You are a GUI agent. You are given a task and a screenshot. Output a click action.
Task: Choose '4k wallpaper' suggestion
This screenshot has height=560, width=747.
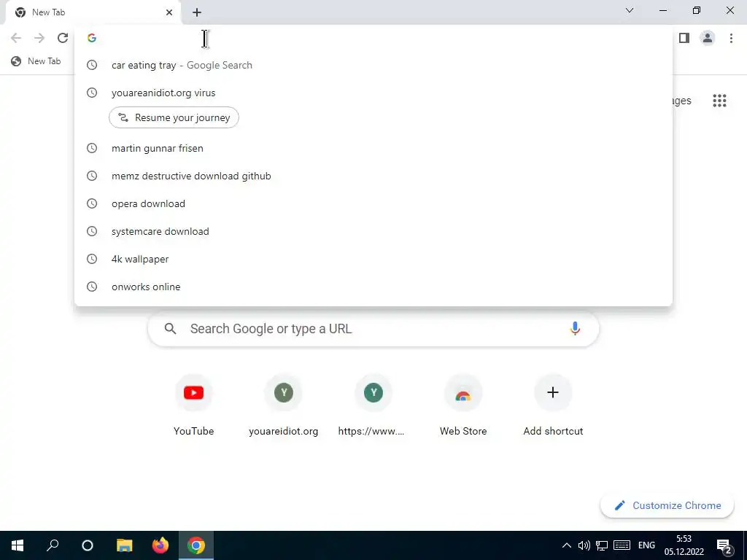tap(373, 259)
